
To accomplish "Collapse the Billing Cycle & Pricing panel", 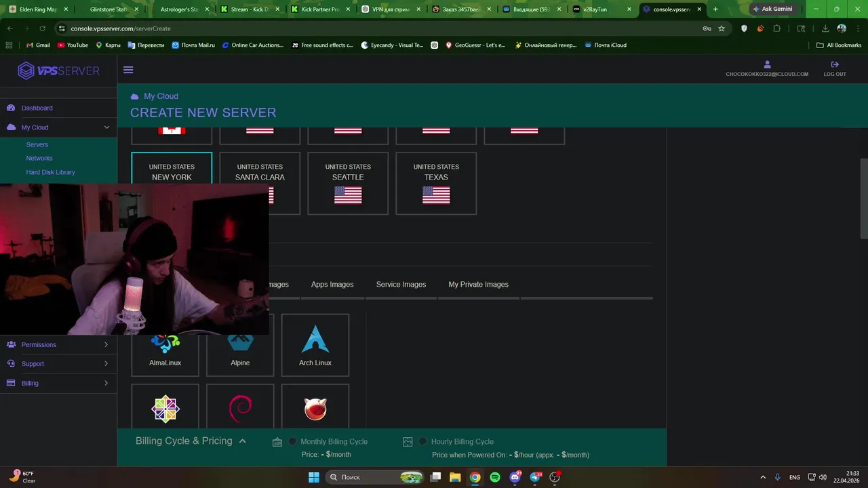I will click(242, 441).
